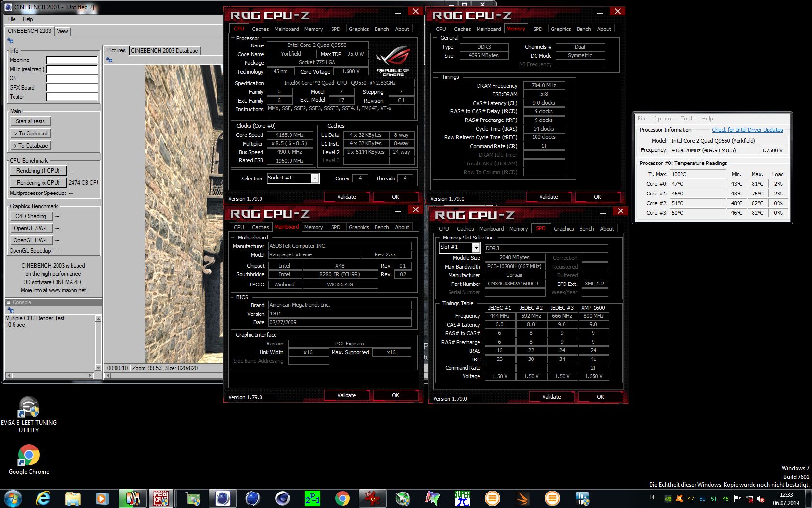Viewport: 812px width, 508px height.
Task: Open Bench tab in top-left CPU-Z window
Action: coord(381,29)
